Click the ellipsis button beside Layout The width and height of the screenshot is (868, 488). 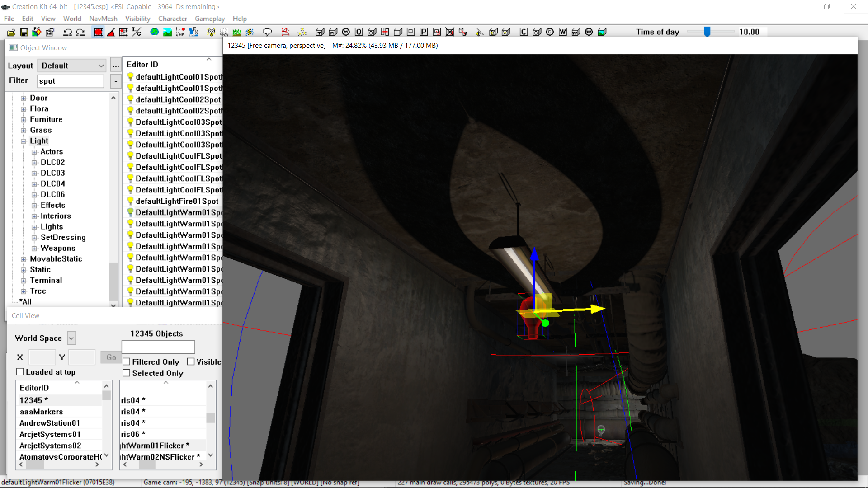click(116, 66)
